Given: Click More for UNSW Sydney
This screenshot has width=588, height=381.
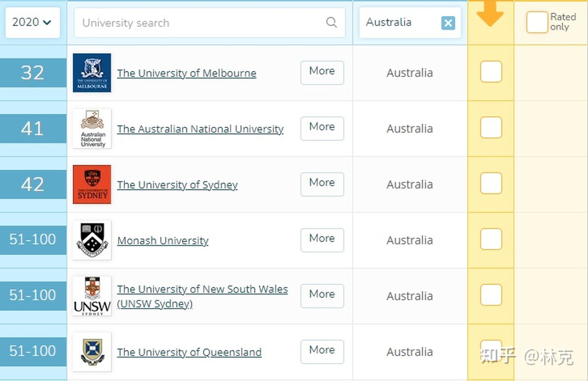Looking at the screenshot, I should pyautogui.click(x=322, y=296).
